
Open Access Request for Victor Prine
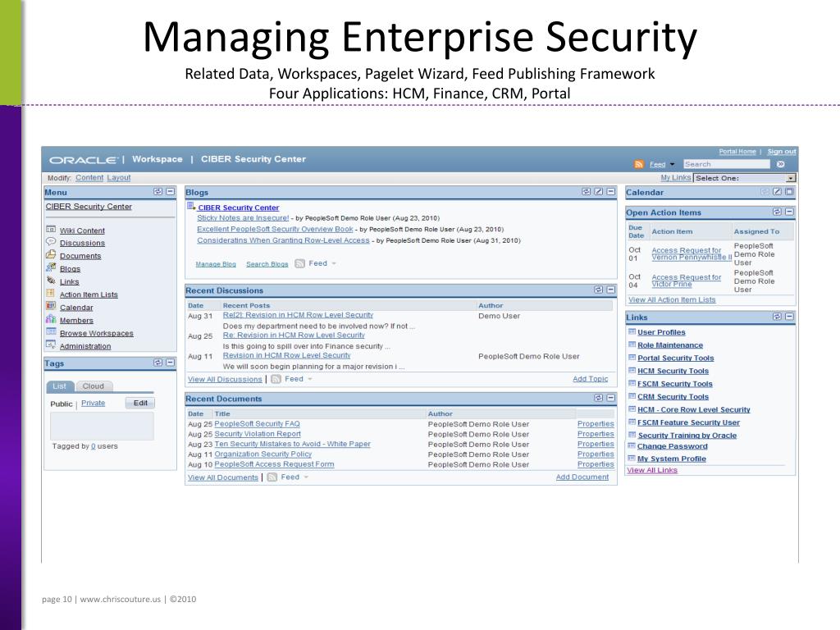click(687, 281)
